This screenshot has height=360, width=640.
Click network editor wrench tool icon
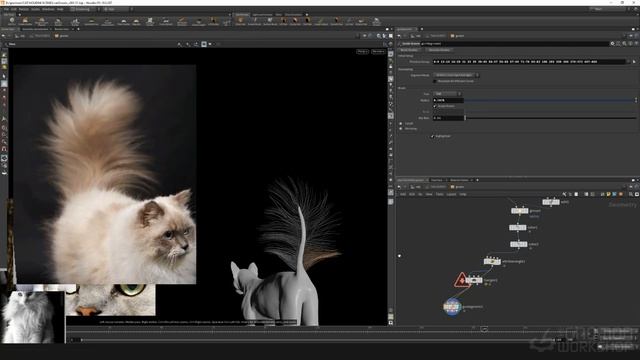pyautogui.click(x=564, y=194)
